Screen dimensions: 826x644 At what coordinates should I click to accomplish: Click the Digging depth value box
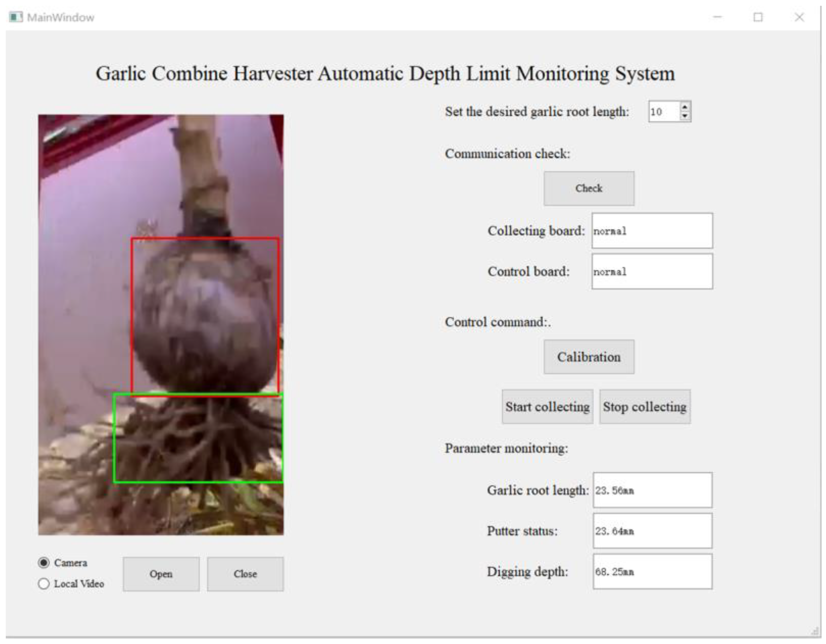click(x=652, y=571)
